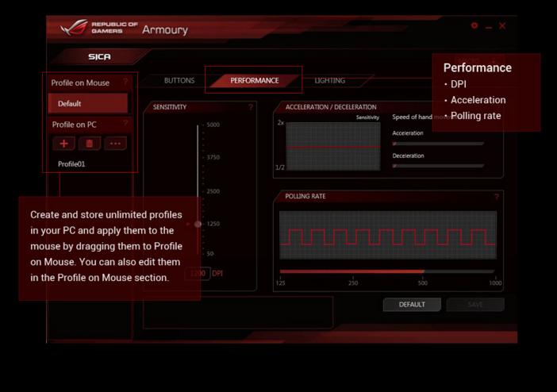Open the Sensitivity help question mark
557x392 pixels.
click(x=251, y=107)
